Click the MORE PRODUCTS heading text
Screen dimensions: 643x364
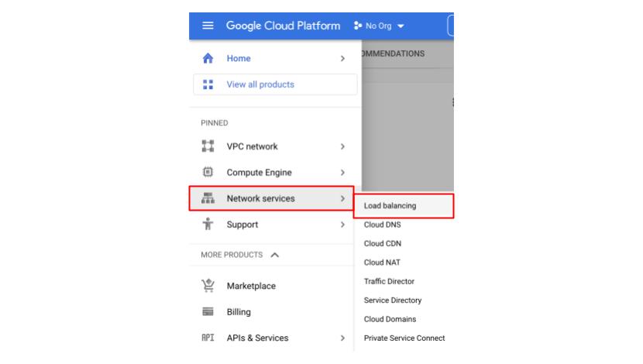(232, 255)
